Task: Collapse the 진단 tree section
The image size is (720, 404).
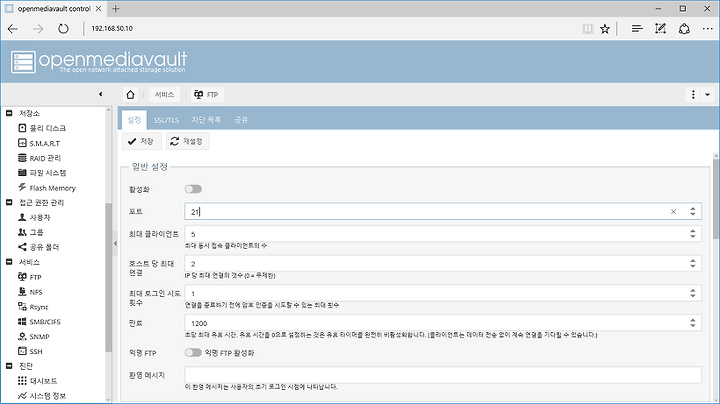Action: [9, 366]
